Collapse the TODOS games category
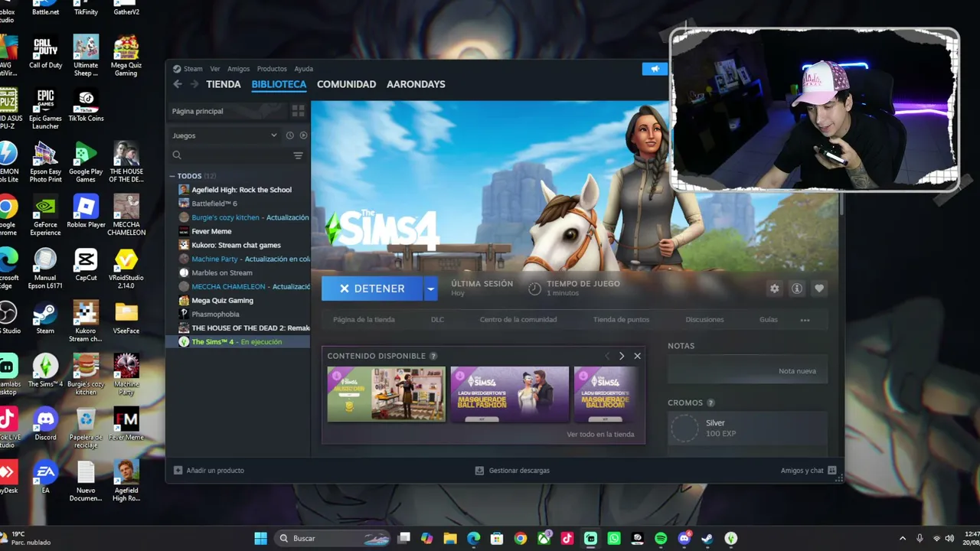 point(173,176)
